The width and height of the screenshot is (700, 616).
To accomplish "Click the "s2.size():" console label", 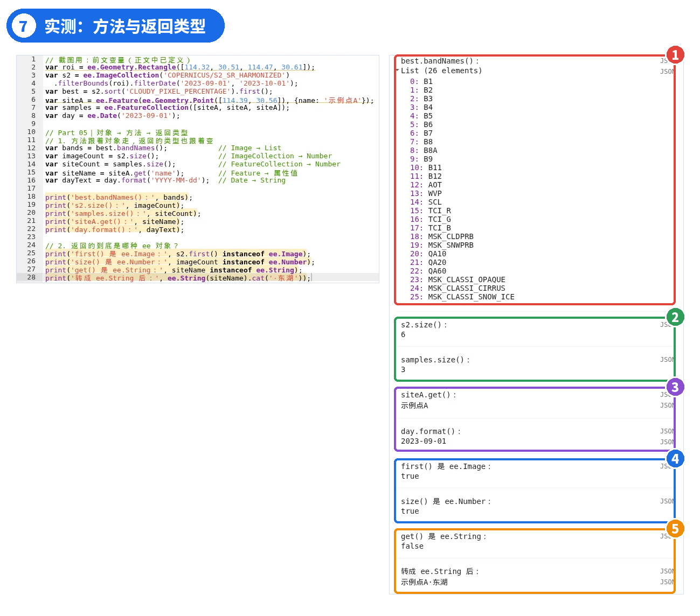I will pos(424,325).
